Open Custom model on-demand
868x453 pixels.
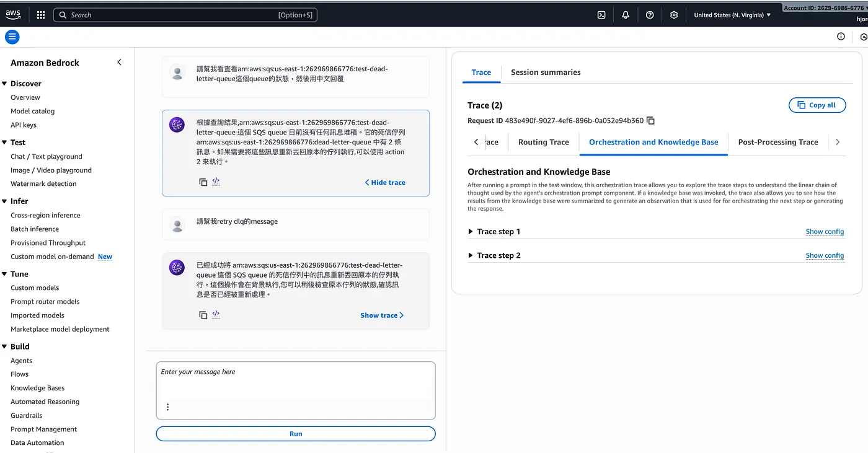coord(52,257)
